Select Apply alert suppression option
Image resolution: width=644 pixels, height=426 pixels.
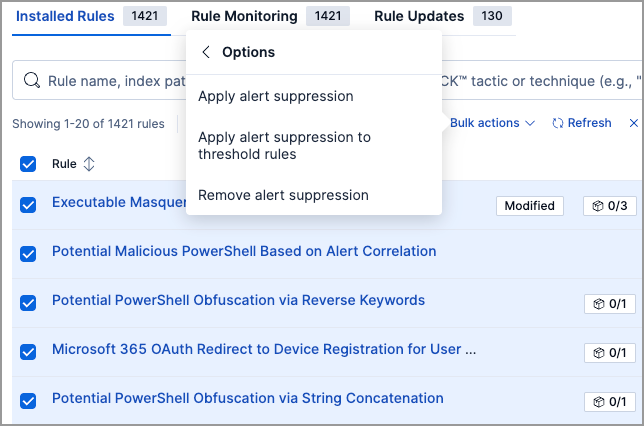click(x=276, y=97)
